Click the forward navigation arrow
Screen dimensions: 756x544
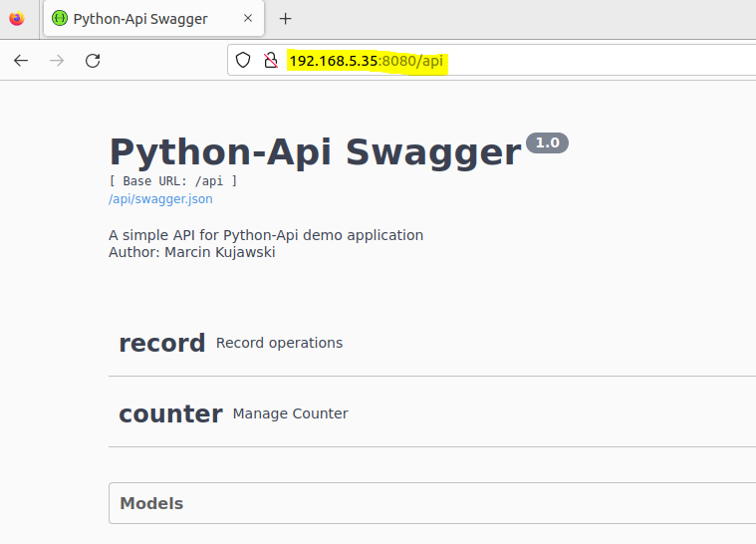(x=57, y=61)
